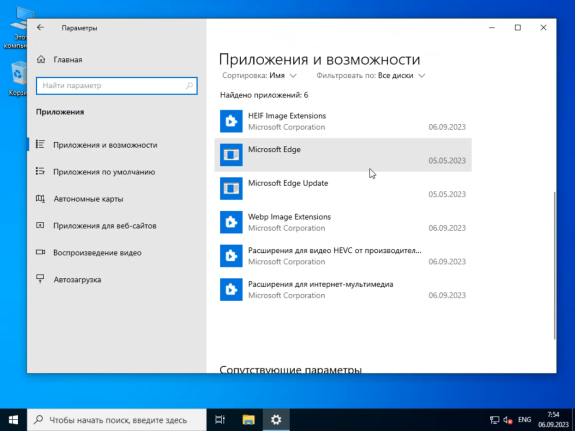Click the muted volume tray icon
Image resolution: width=575 pixels, height=431 pixels.
(x=508, y=420)
